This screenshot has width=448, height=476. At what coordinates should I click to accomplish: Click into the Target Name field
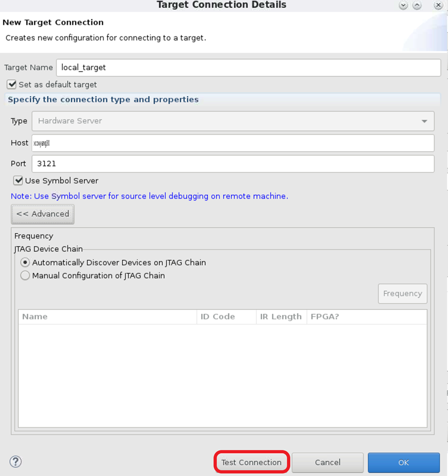(248, 68)
